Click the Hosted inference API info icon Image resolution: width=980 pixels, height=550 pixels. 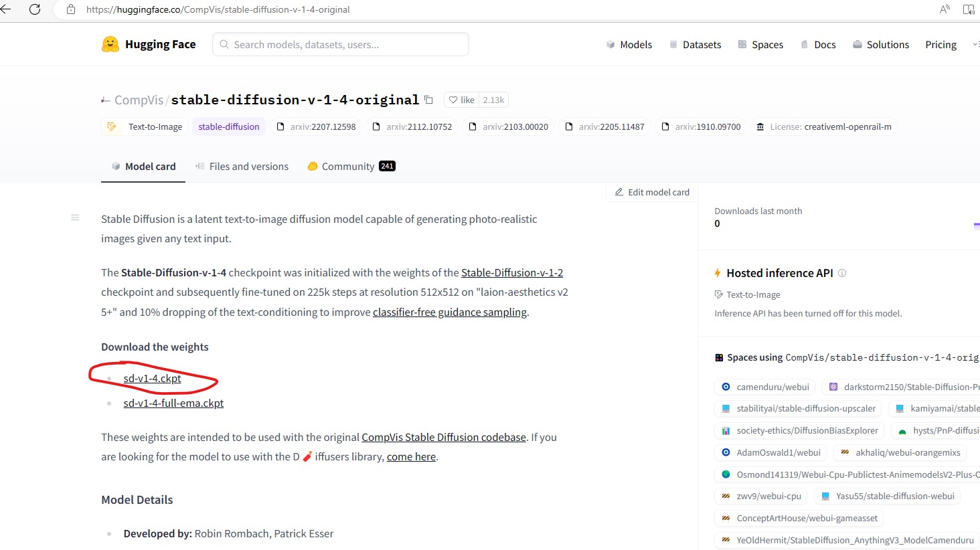(842, 273)
